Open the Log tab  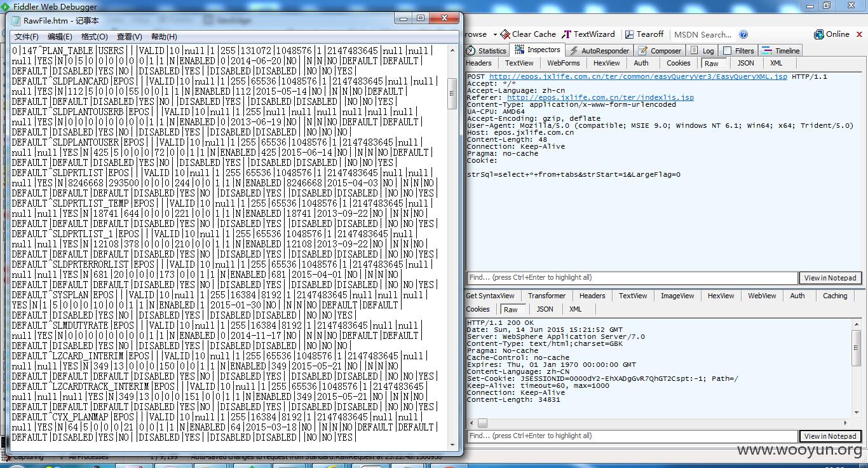(x=703, y=51)
